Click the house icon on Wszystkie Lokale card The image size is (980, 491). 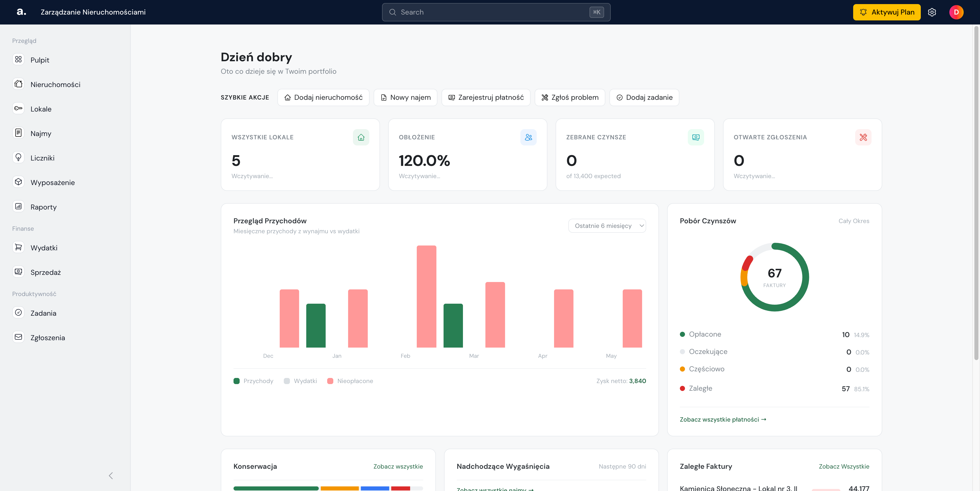tap(361, 137)
